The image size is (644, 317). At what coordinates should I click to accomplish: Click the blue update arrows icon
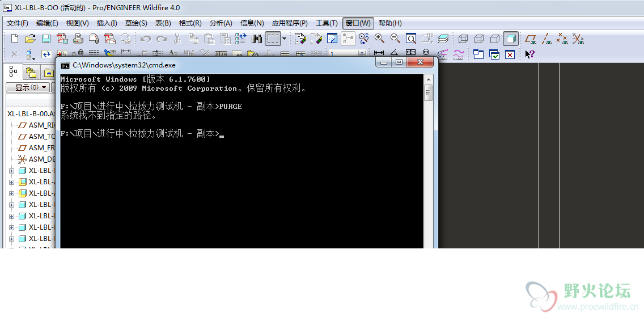pyautogui.click(x=46, y=54)
